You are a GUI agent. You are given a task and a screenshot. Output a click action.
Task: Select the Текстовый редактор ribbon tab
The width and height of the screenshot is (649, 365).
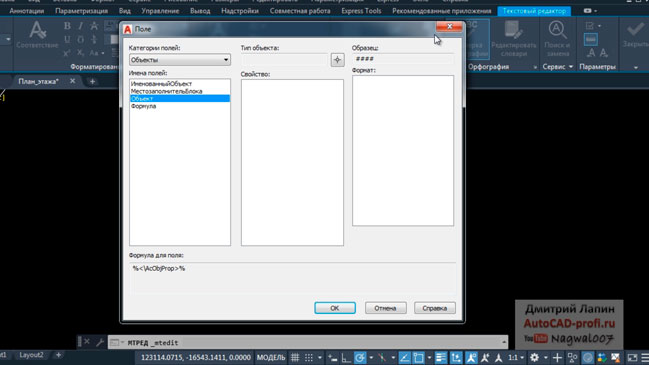click(534, 11)
